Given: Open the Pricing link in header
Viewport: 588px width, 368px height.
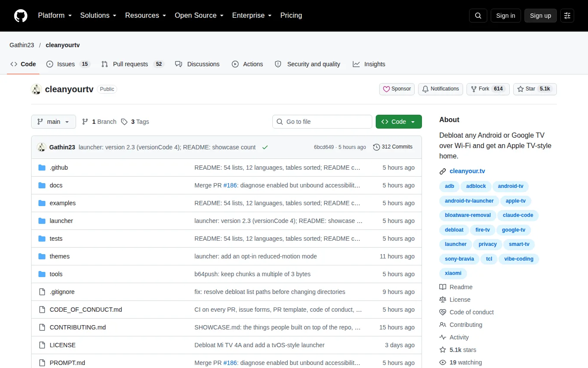Looking at the screenshot, I should point(291,16).
